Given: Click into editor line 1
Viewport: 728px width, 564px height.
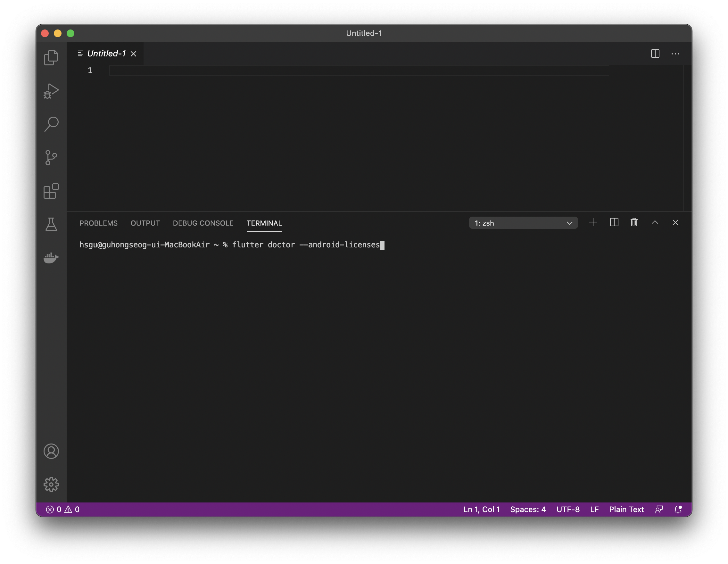Looking at the screenshot, I should pos(359,71).
